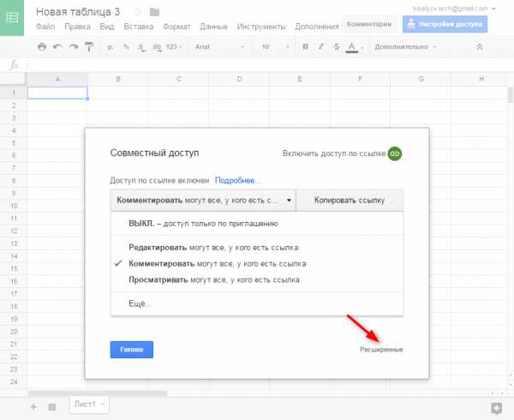Open the Вставка menu
This screenshot has height=420, width=514.
138,27
